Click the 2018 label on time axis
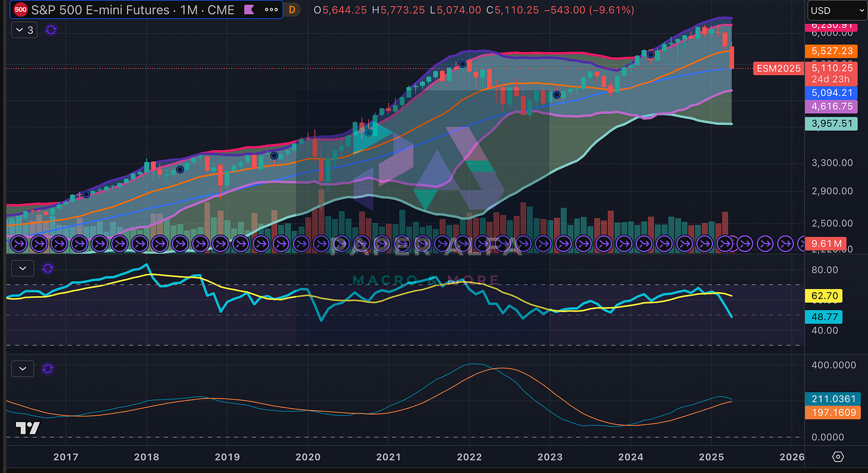 click(x=147, y=457)
